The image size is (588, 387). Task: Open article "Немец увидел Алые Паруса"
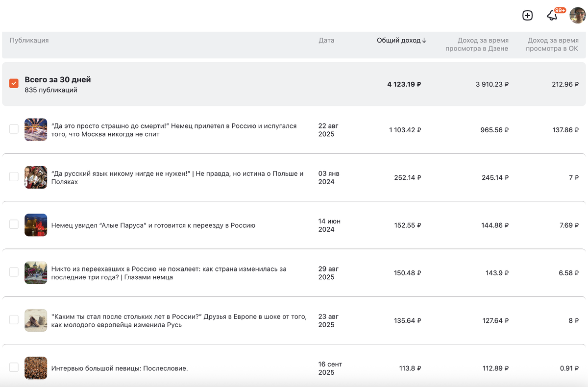(x=153, y=225)
